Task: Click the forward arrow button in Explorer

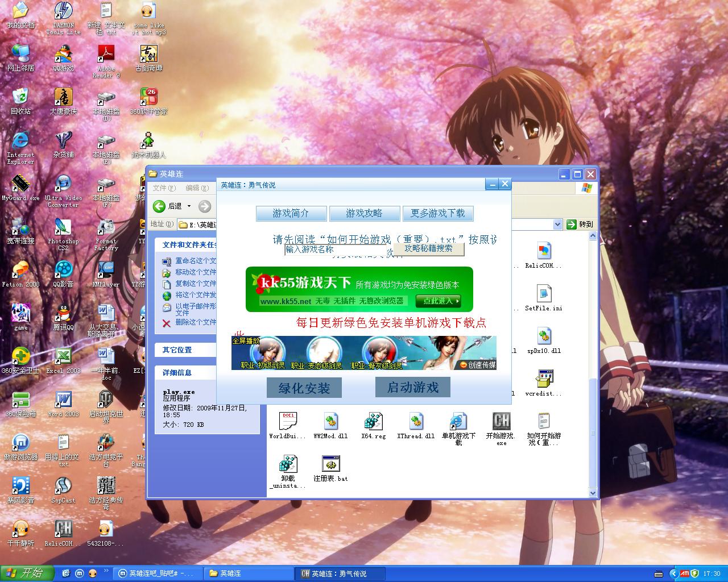Action: [x=205, y=206]
